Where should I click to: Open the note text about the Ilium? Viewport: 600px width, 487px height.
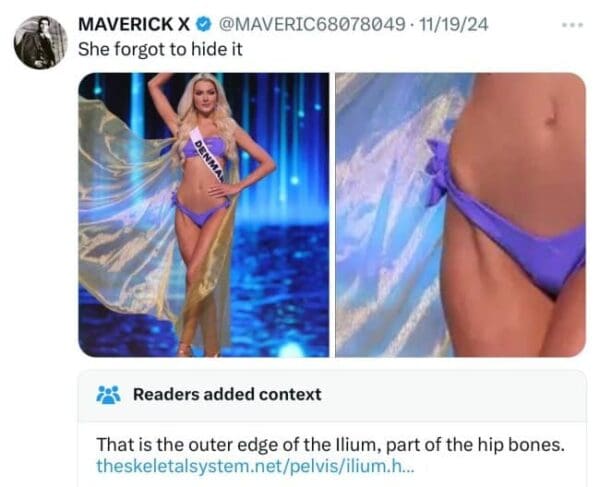[331, 445]
